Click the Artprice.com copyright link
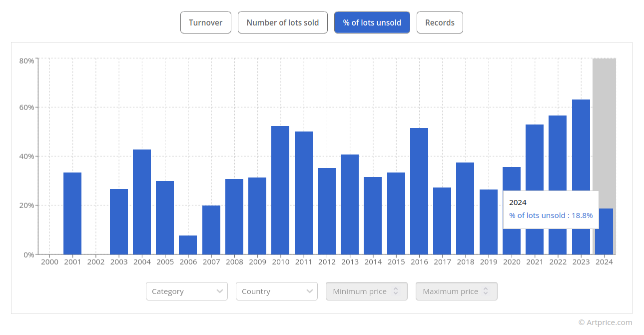Image resolution: width=644 pixels, height=335 pixels. pyautogui.click(x=605, y=322)
